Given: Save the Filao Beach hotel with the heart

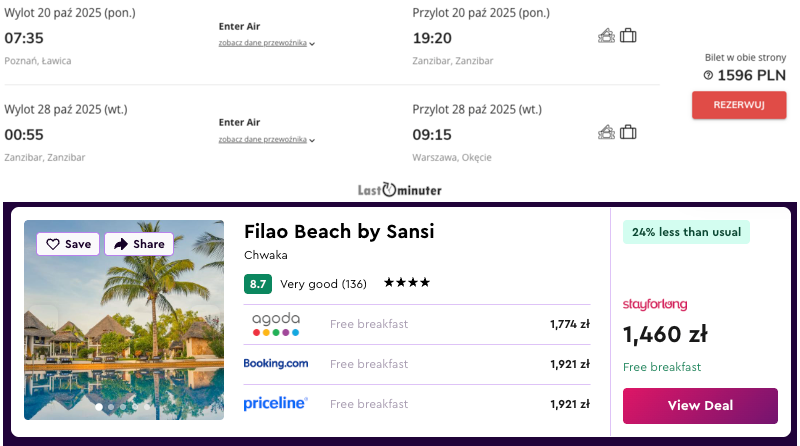Looking at the screenshot, I should 68,244.
